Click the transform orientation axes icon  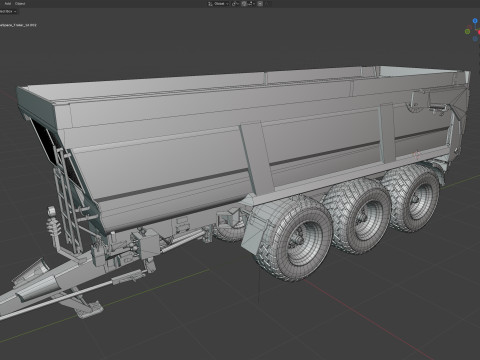pyautogui.click(x=210, y=4)
